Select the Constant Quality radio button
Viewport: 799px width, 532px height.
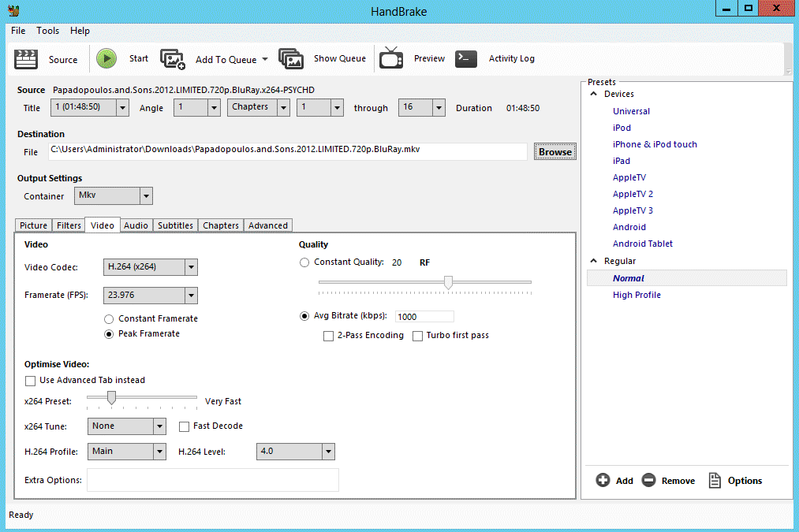coord(304,262)
